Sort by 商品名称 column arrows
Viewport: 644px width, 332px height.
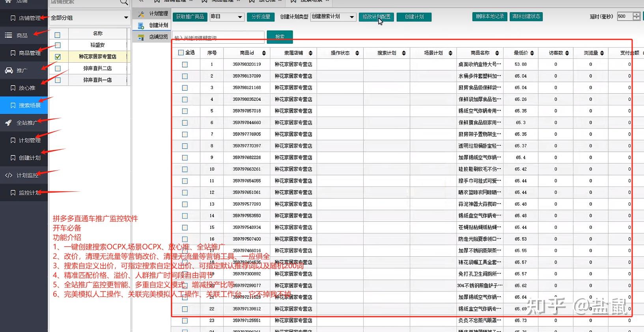coord(497,53)
